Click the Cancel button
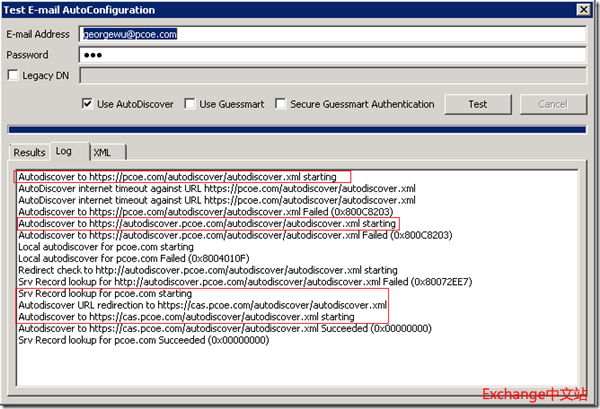600x409 pixels. click(x=552, y=104)
